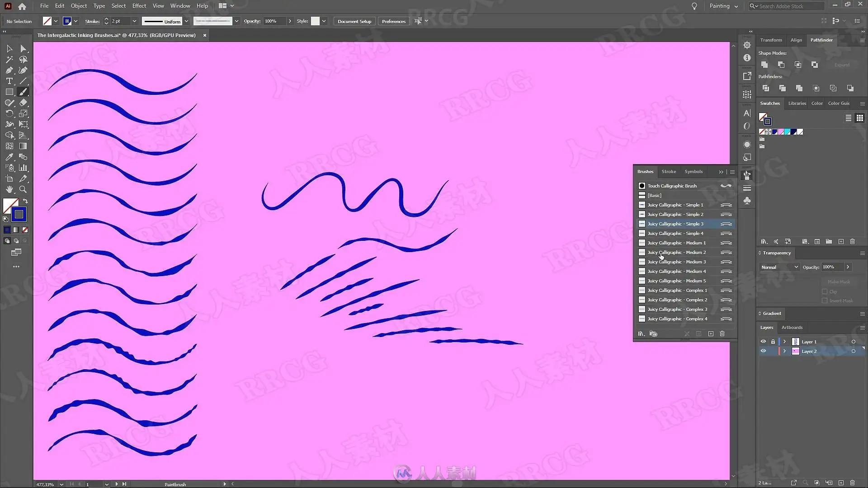This screenshot has width=868, height=488.
Task: Toggle visibility of Layer 2
Action: coord(764,351)
